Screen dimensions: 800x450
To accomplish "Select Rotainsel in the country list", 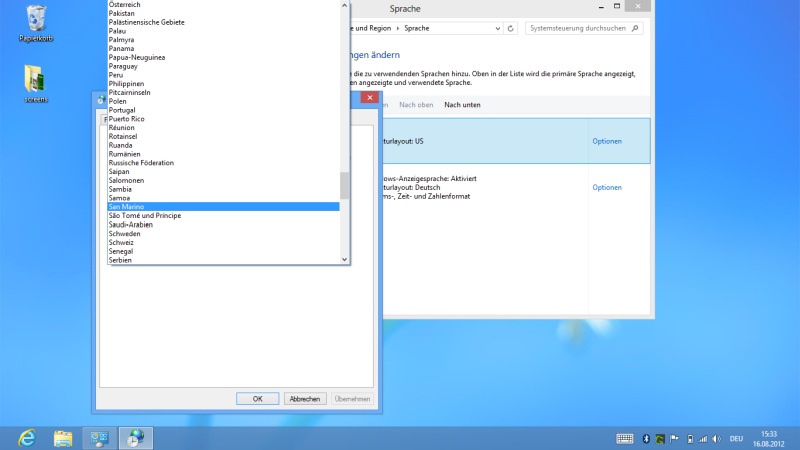I will (223, 136).
